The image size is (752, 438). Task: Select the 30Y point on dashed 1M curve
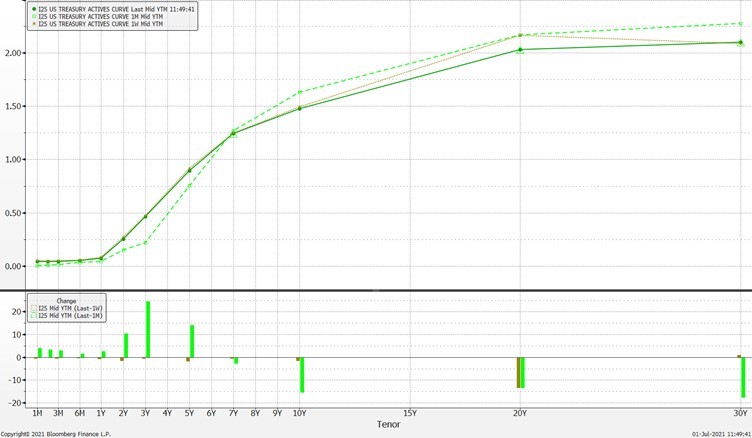(x=740, y=24)
